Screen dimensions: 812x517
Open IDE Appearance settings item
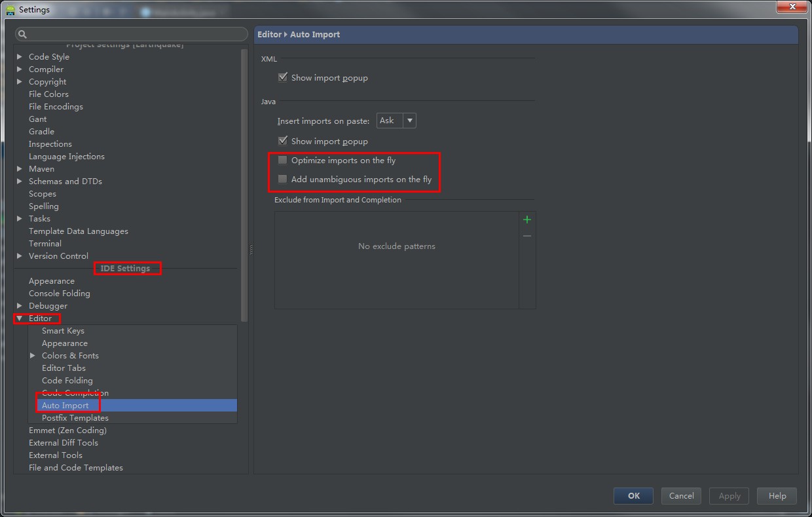(x=52, y=281)
